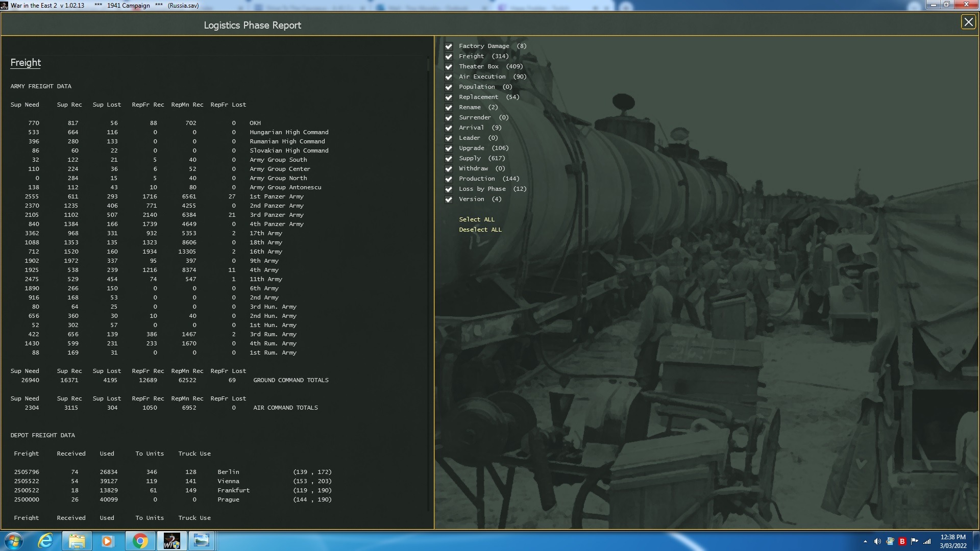This screenshot has width=980, height=551.
Task: Toggle the Arrival checkbox
Action: tap(449, 128)
